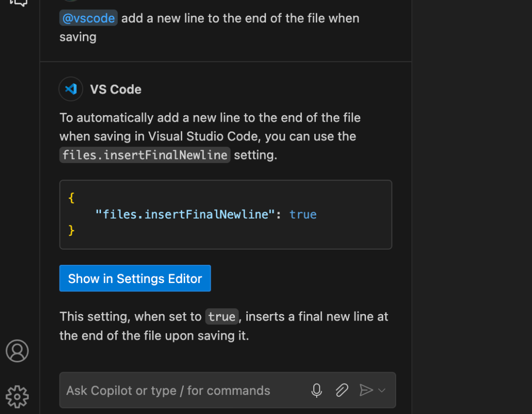This screenshot has width=532, height=414.
Task: Open the Manage gear menu
Action: [x=17, y=396]
